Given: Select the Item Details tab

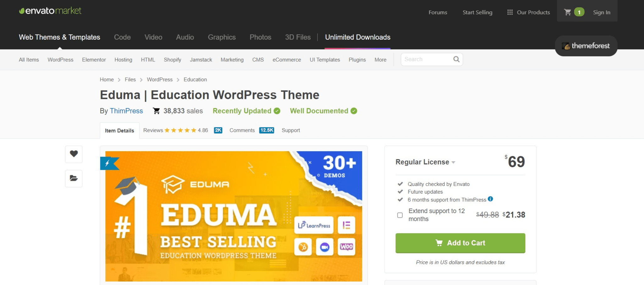Looking at the screenshot, I should click(x=119, y=130).
